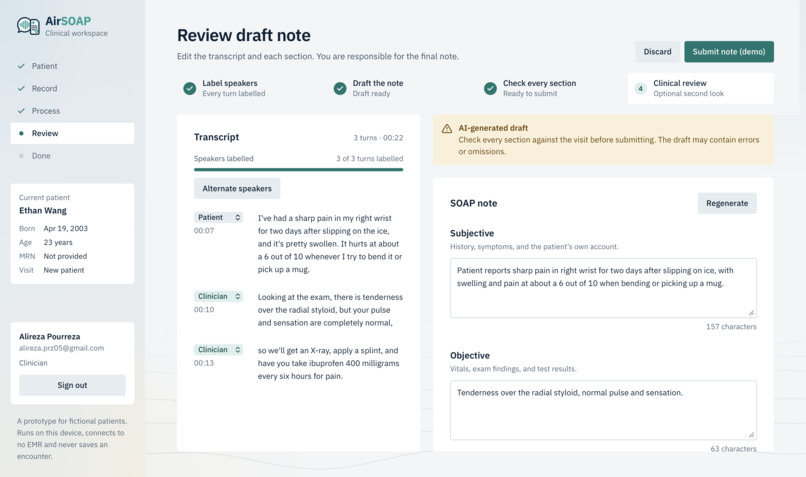Viewport: 806px width, 477px height.
Task: Click the transcript text about radial styloid tenderness
Action: pos(330,310)
